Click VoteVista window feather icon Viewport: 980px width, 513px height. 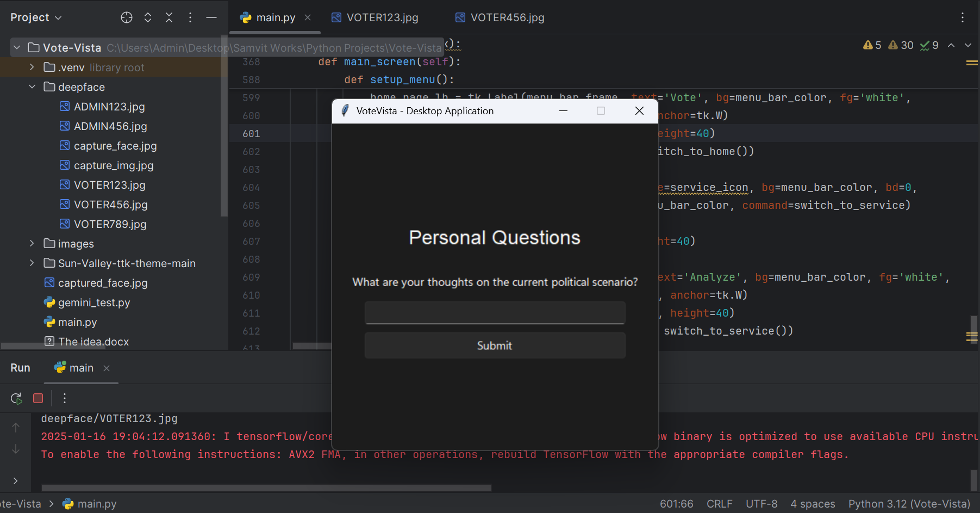click(345, 111)
